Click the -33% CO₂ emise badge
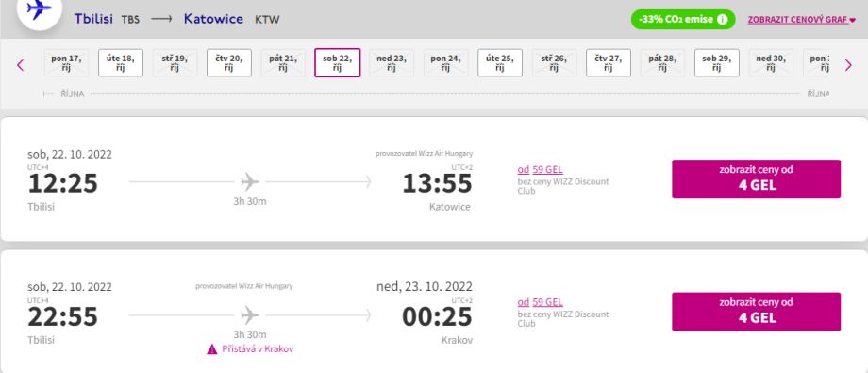 (x=683, y=20)
